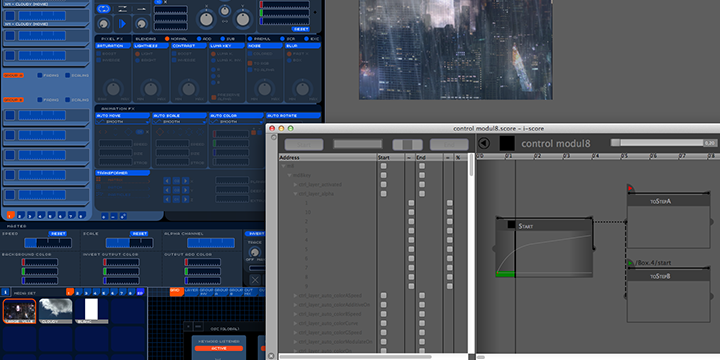Click the black square icon next to the control modul8 title
This screenshot has width=720, height=360.
(x=507, y=143)
